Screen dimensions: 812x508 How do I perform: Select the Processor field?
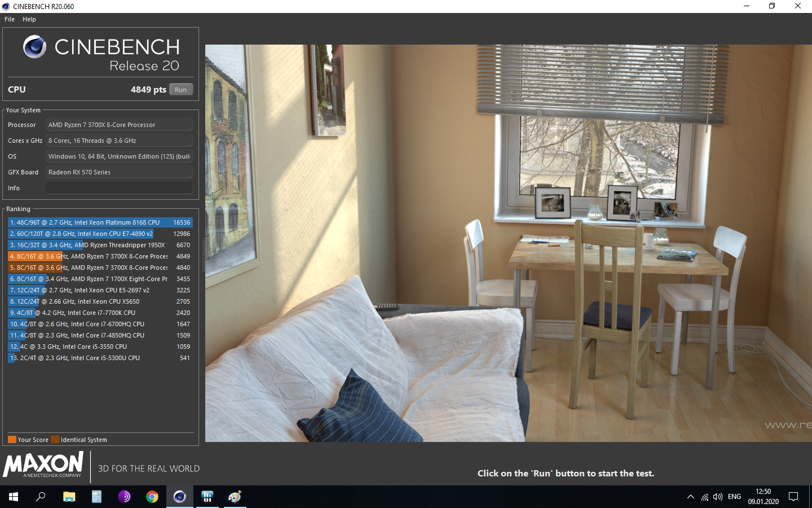[x=119, y=125]
